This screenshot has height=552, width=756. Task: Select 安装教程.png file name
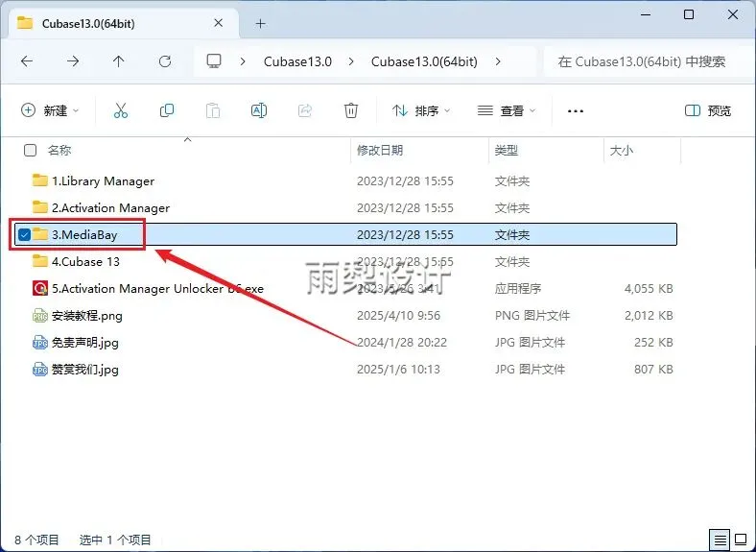86,316
